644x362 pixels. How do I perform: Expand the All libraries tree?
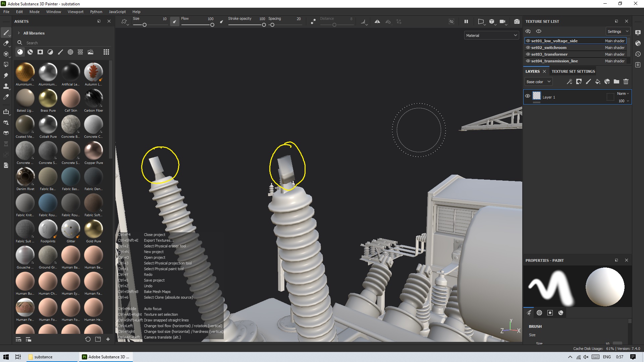[x=19, y=33]
